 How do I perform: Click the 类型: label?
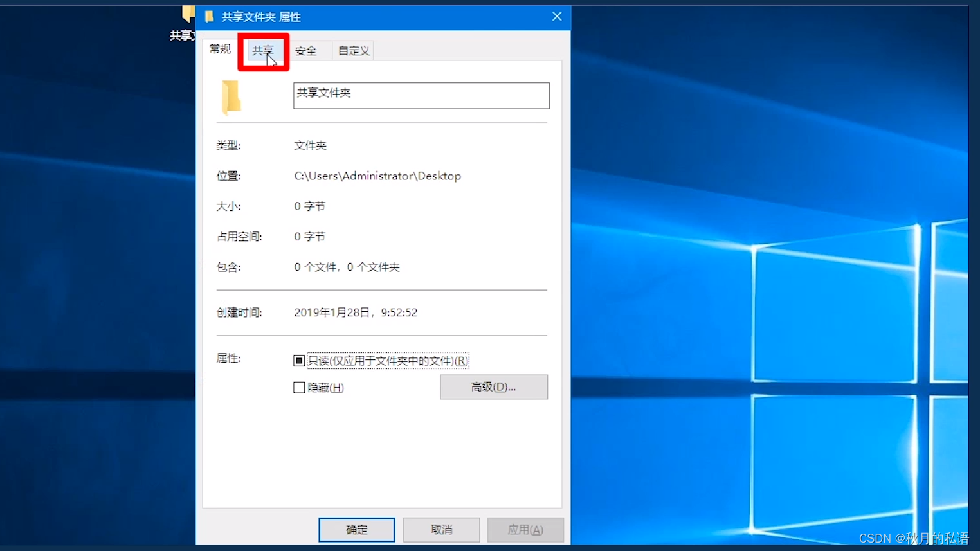pyautogui.click(x=228, y=146)
